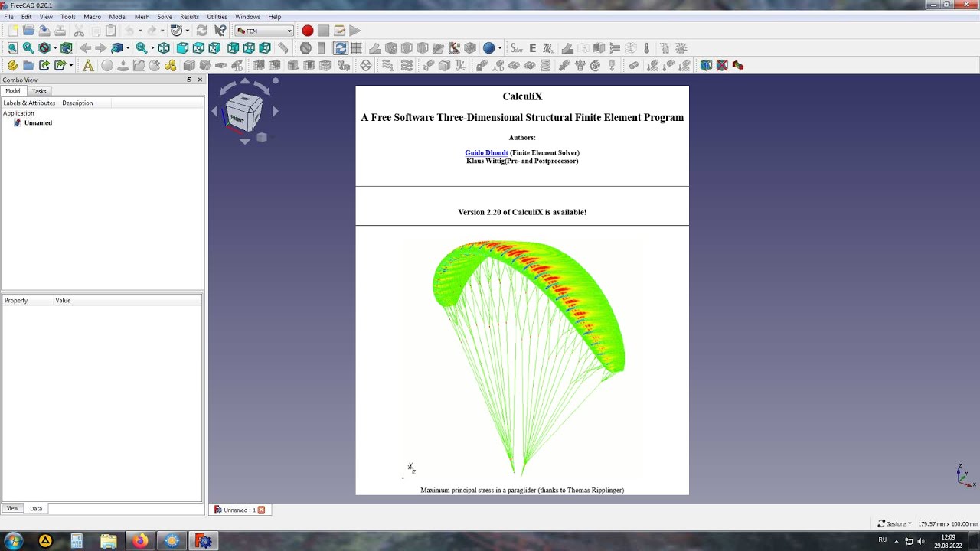The height and width of the screenshot is (551, 980).
Task: Click the Application root tree item
Action: click(x=18, y=113)
